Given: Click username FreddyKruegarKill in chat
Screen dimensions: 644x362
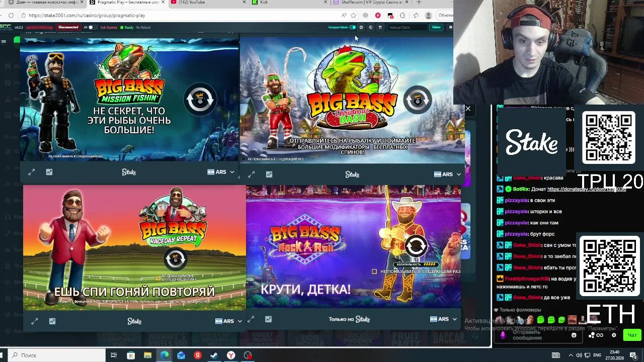Looking at the screenshot, I should pos(527,279).
